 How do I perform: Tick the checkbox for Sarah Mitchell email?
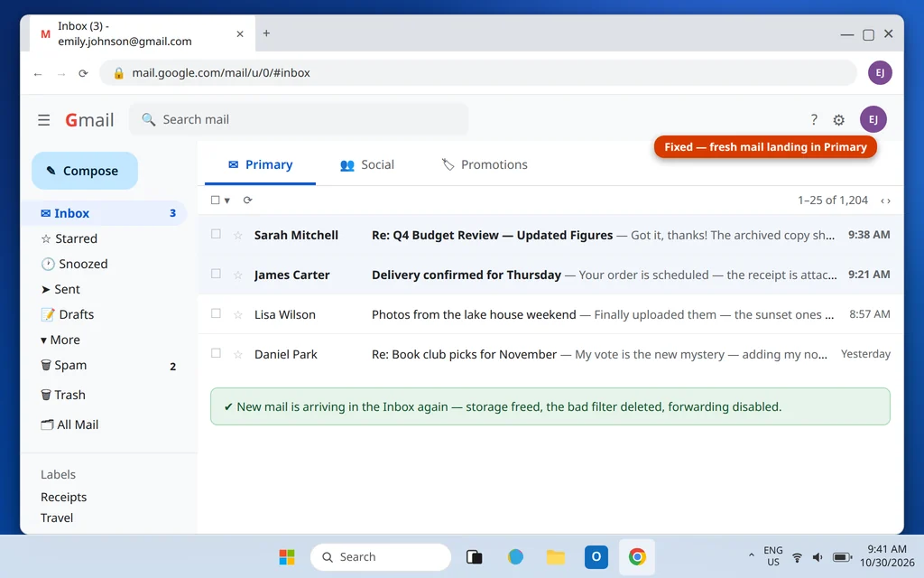point(216,234)
